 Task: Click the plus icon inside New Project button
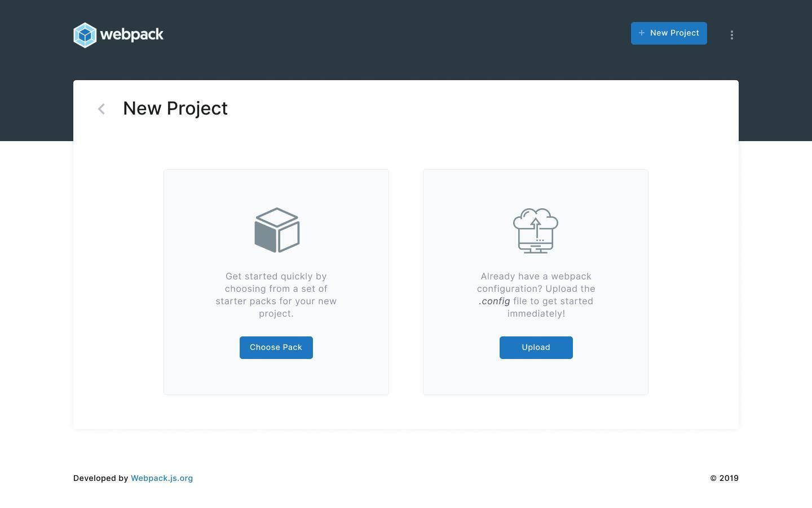tap(641, 33)
